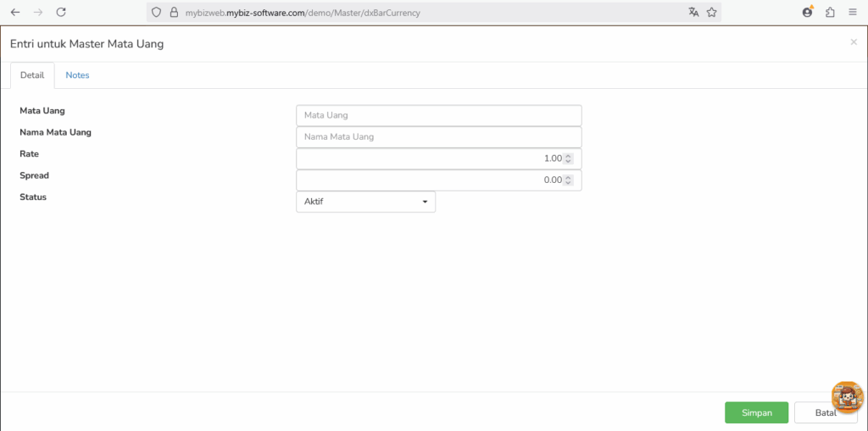Open the browser hamburger menu
Image resolution: width=868 pixels, height=431 pixels.
point(853,12)
